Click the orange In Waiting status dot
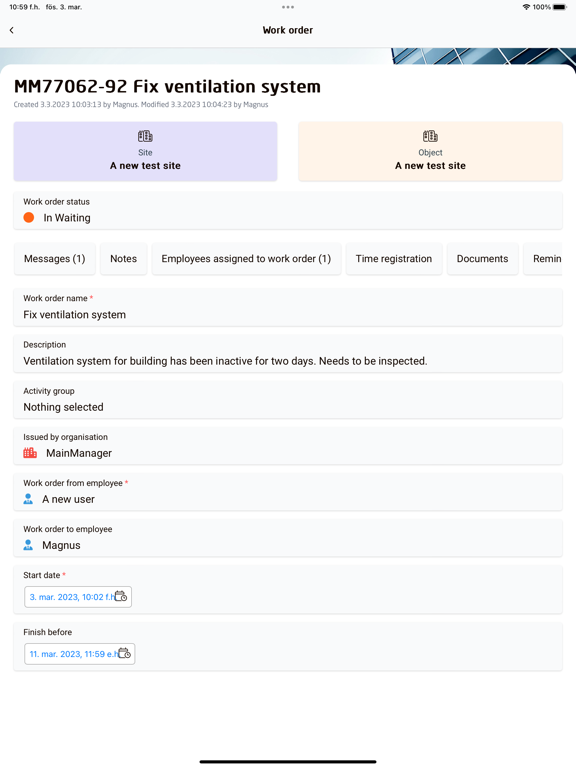576x768 pixels. pyautogui.click(x=29, y=217)
